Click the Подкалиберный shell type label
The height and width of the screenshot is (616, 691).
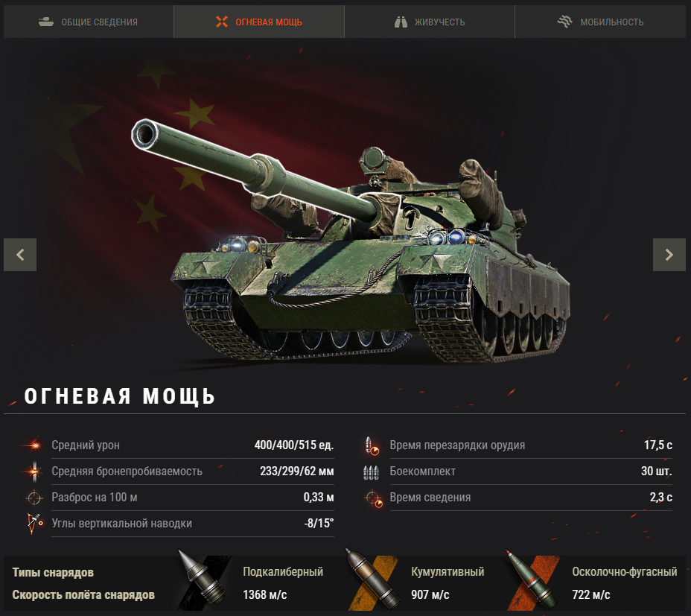click(283, 572)
